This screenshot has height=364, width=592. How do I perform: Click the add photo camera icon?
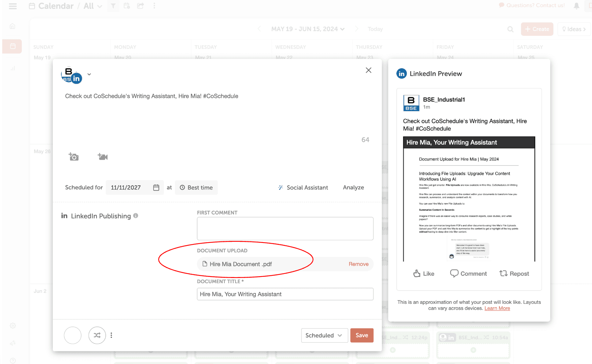pos(73,157)
